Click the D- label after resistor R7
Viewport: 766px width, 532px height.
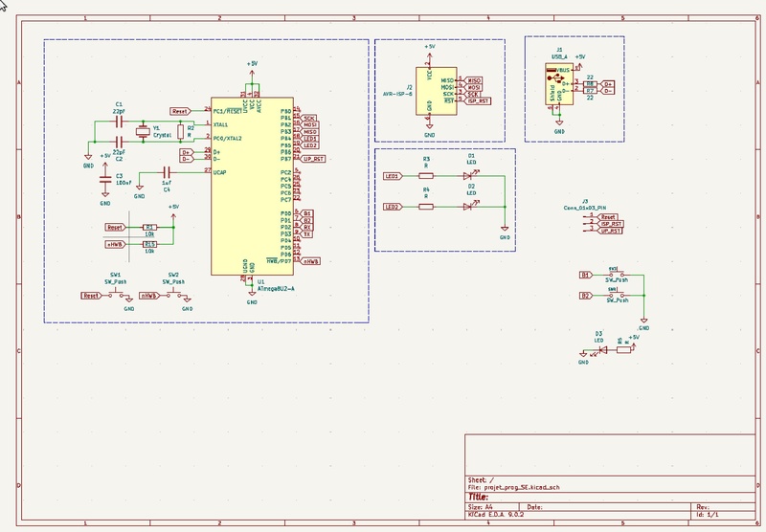(x=607, y=91)
